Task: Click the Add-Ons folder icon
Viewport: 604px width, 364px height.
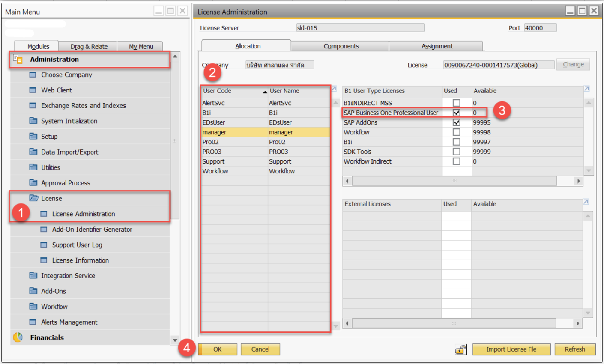Action: (x=33, y=291)
